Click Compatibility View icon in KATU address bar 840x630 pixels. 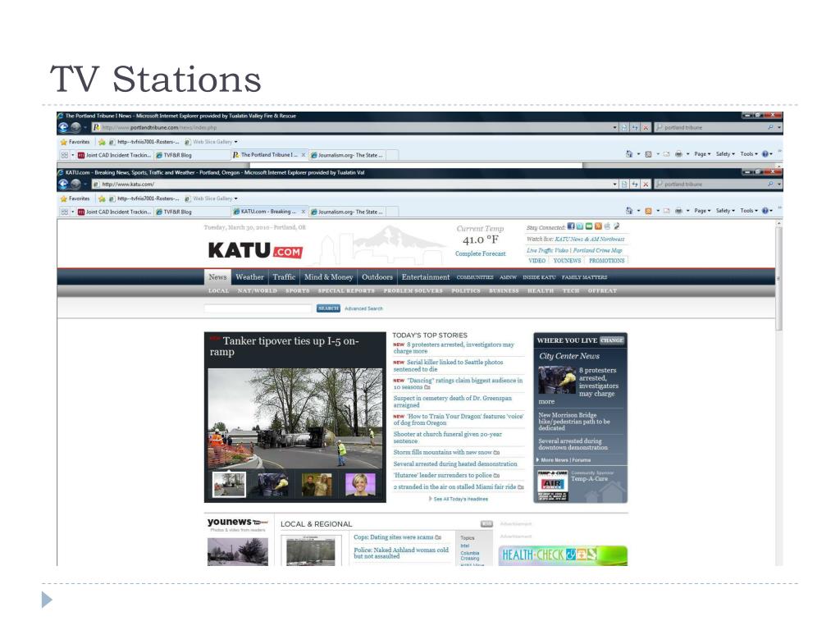point(624,184)
